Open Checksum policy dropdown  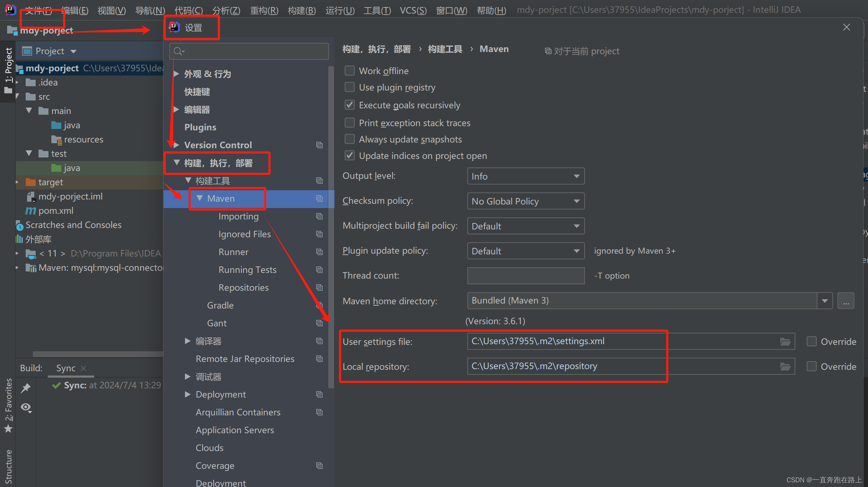pos(525,201)
